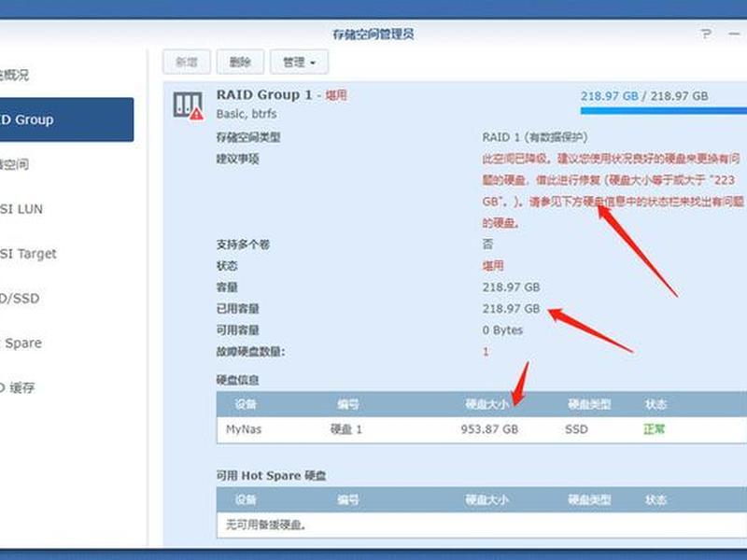Click the red degraded recommendation message
The height and width of the screenshot is (560, 747).
613,190
